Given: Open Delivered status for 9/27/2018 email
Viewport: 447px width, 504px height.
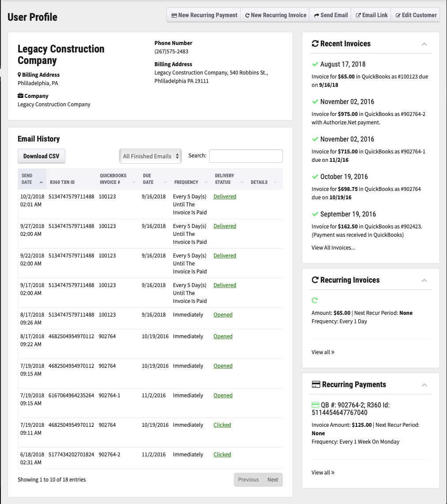Looking at the screenshot, I should coord(225,226).
